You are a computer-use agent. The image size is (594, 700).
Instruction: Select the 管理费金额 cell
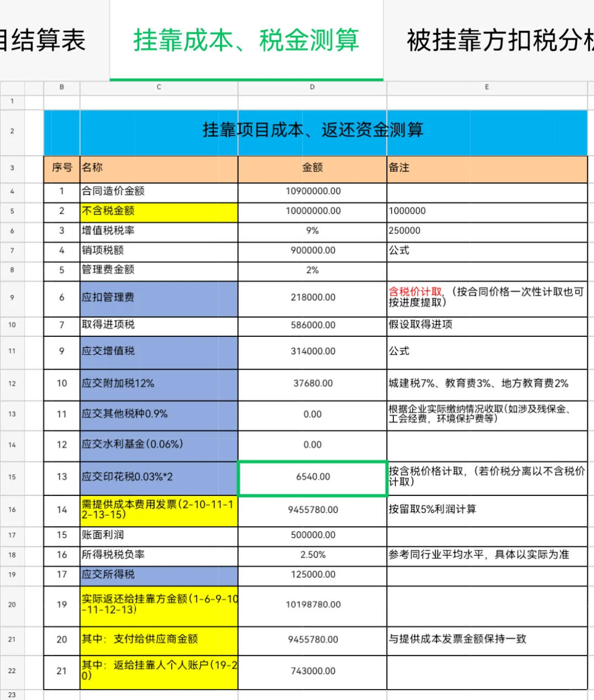[x=159, y=270]
